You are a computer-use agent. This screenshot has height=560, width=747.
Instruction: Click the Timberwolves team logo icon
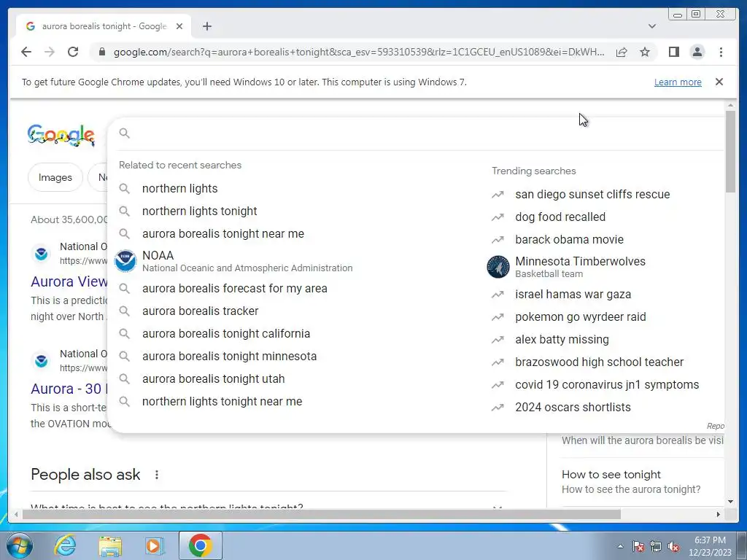point(498,267)
